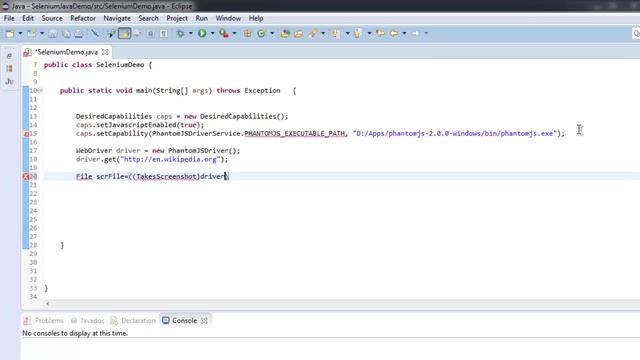The image size is (640, 360).
Task: Click the Previous Annotation icon
Action: click(358, 33)
